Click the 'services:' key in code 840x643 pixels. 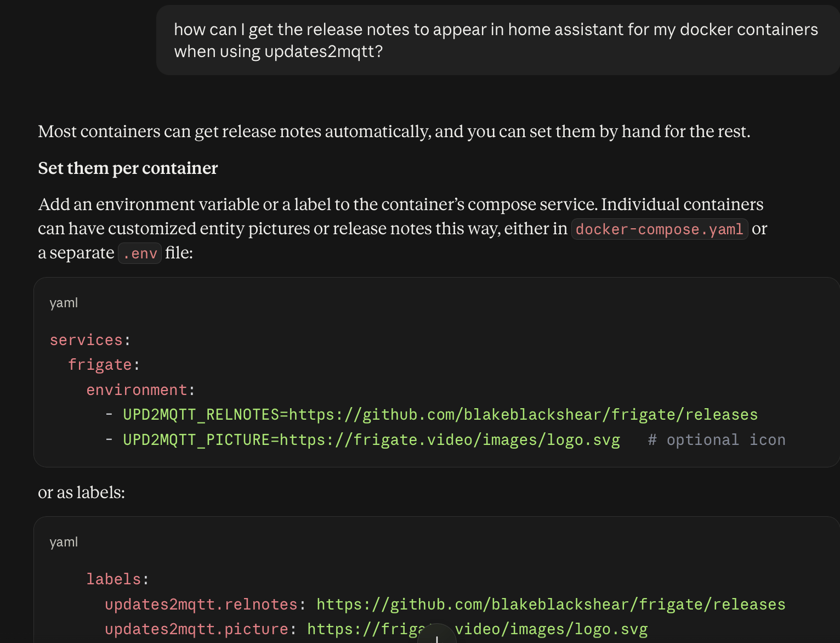90,340
